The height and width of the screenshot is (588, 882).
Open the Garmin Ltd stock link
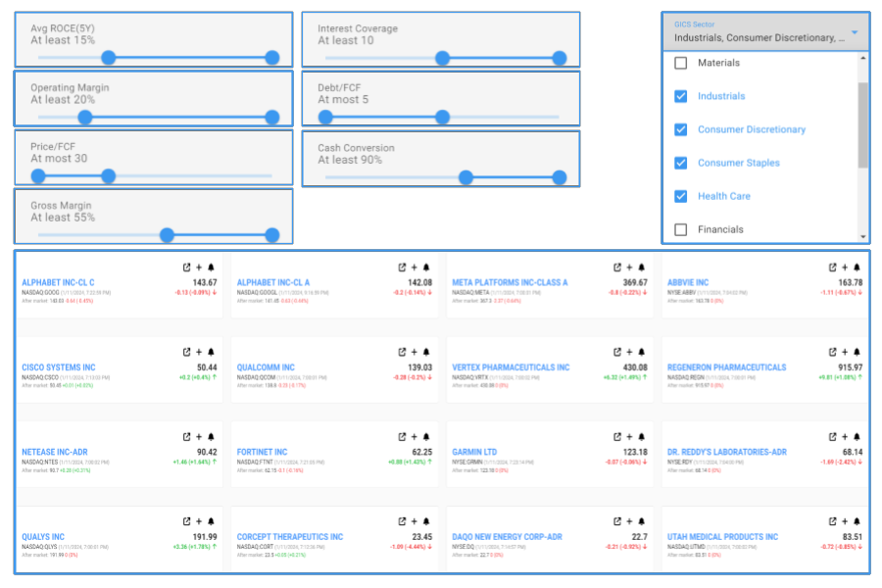(x=474, y=452)
